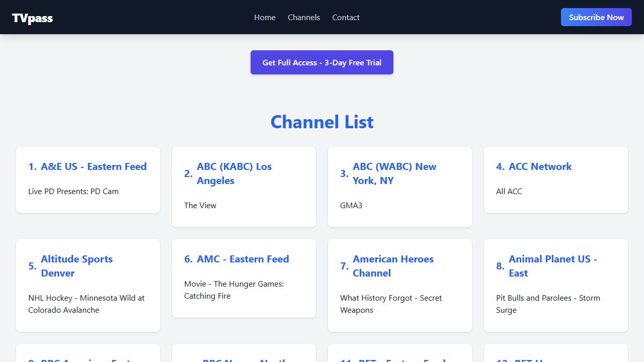Image resolution: width=644 pixels, height=362 pixels.
Task: Click the Subscribe Now button
Action: (596, 17)
